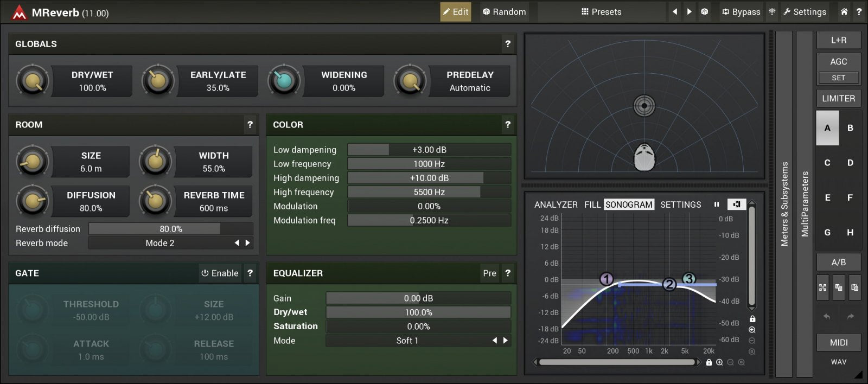868x384 pixels.
Task: Select preset slot D
Action: 850,163
